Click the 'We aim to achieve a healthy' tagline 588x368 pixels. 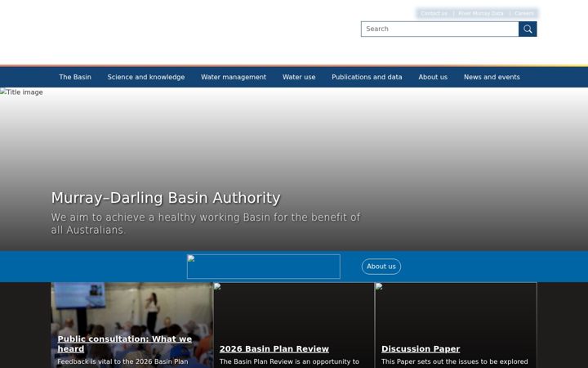[x=206, y=223]
